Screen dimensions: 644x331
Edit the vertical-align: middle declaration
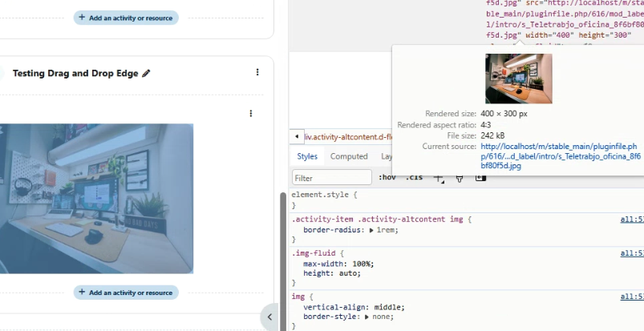(354, 307)
